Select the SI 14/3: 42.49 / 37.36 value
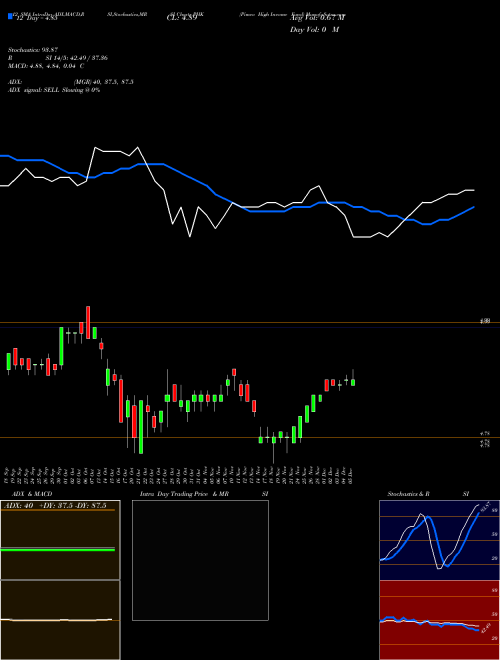This screenshot has width=500, height=660. (x=76, y=58)
